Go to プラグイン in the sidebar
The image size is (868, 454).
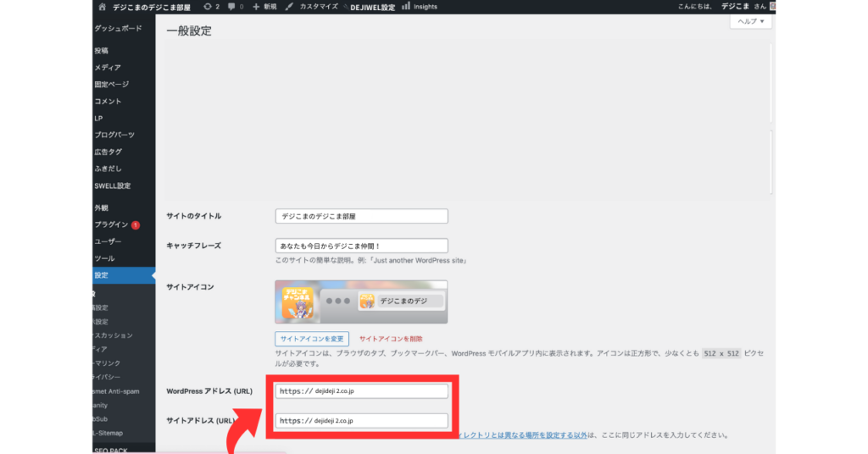point(112,224)
